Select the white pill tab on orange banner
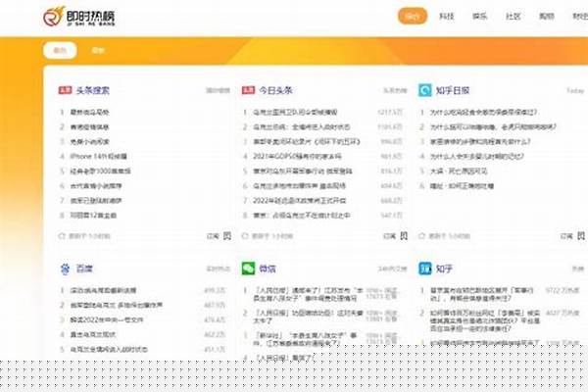The height and width of the screenshot is (392, 588). pos(60,50)
